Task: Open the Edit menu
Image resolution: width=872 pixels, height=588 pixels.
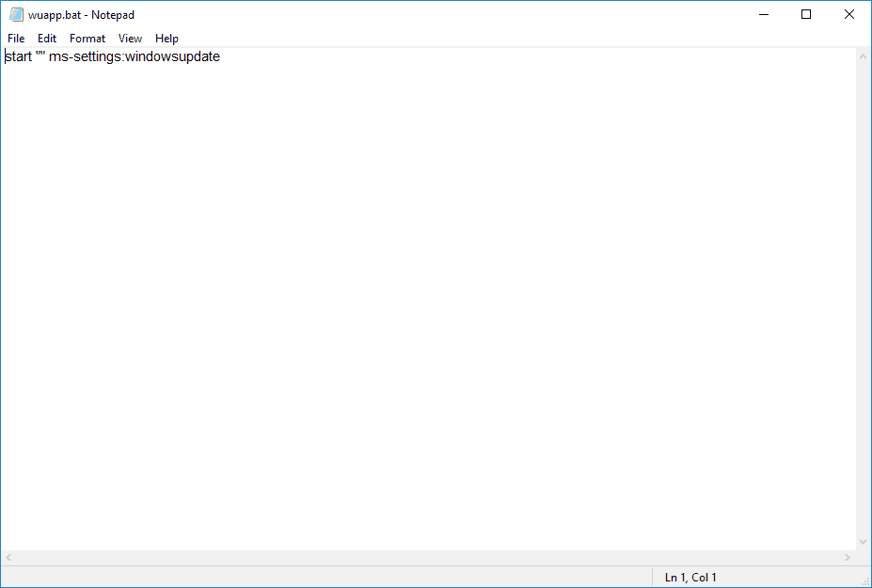Action: tap(47, 39)
